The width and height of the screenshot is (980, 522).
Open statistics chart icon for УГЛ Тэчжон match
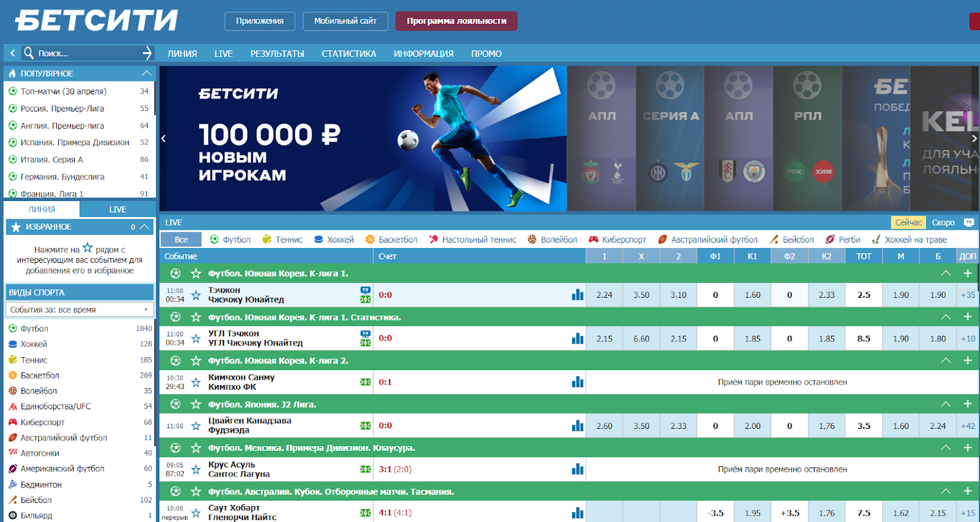(578, 338)
